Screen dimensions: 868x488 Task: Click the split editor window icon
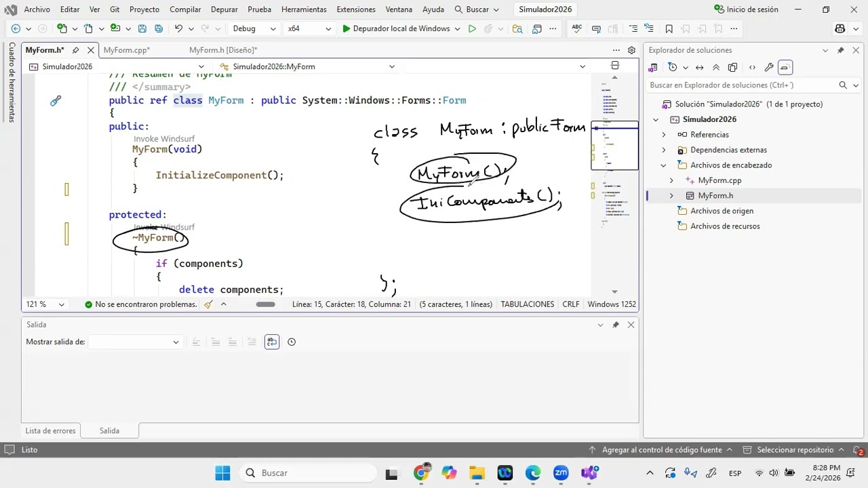click(615, 66)
